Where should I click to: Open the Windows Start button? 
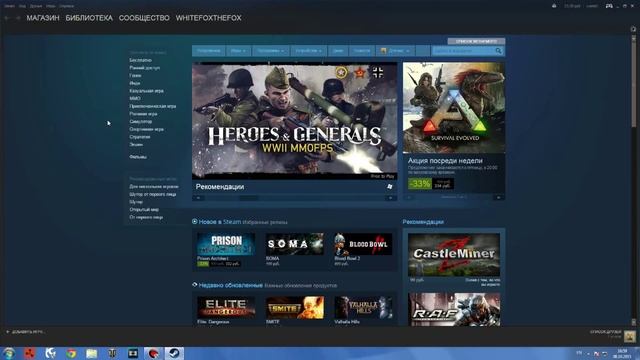click(x=9, y=353)
